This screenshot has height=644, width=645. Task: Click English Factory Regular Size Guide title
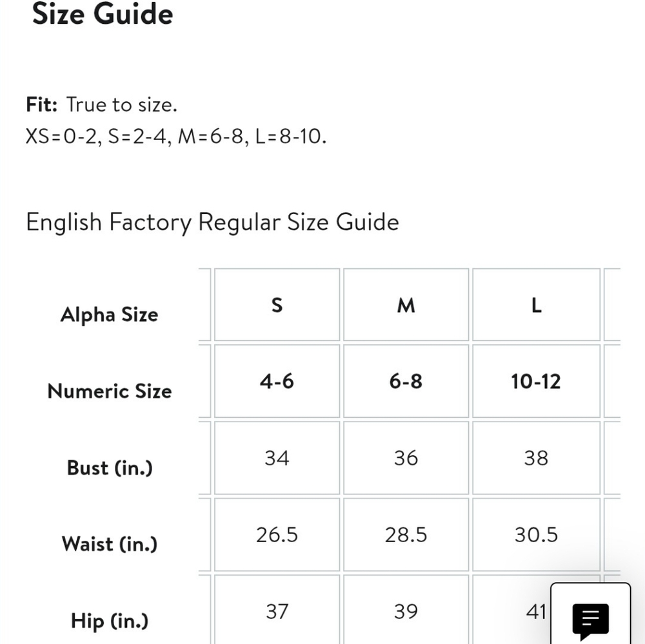pyautogui.click(x=212, y=222)
